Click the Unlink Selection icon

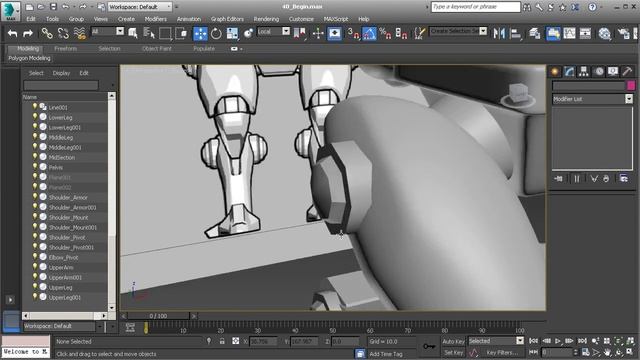click(x=63, y=33)
